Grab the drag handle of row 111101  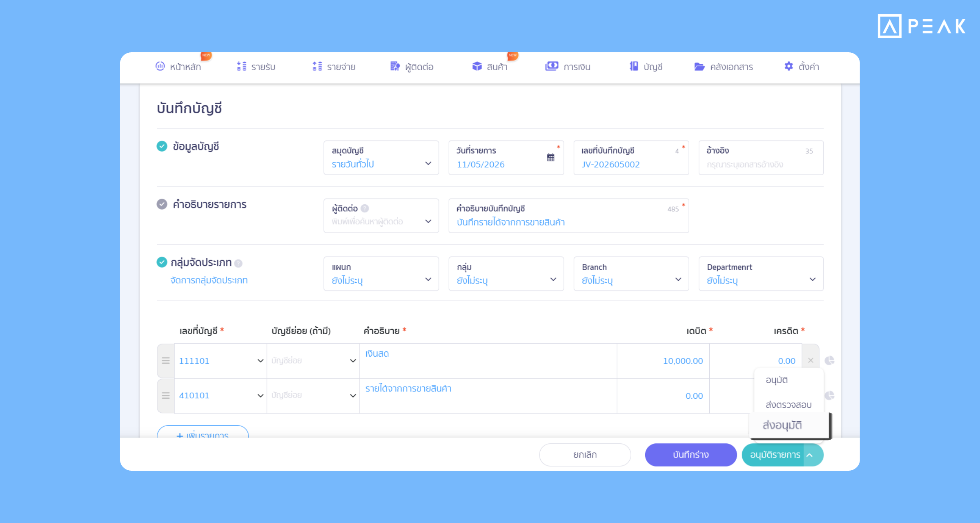tap(165, 361)
